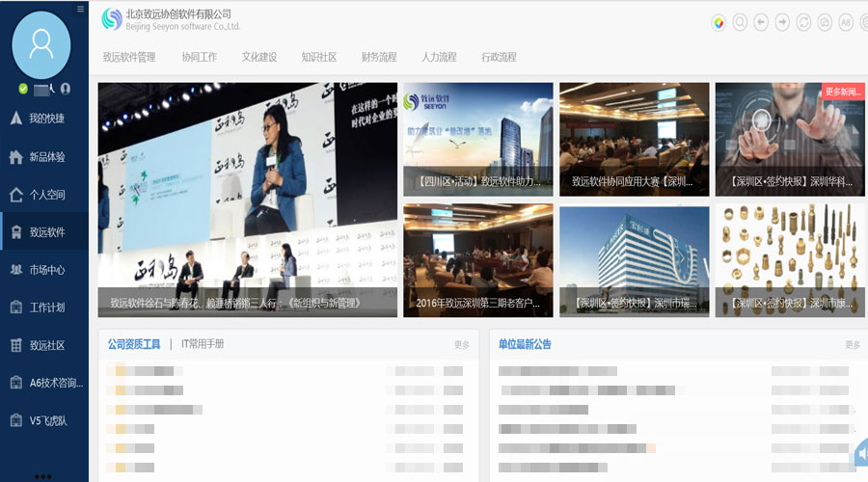Switch to 公司资质工具 tab
The image size is (868, 482).
(x=134, y=344)
